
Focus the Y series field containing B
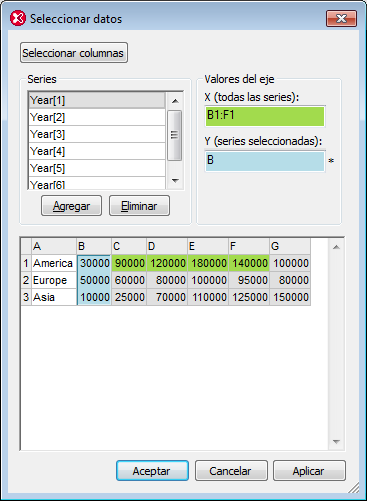click(x=265, y=161)
